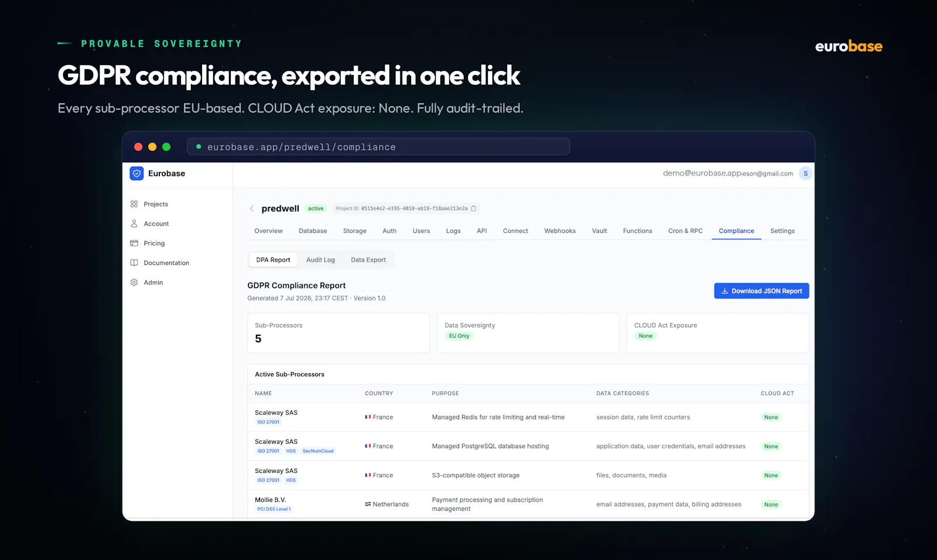
Task: Click None badge in Mollie B.V. row
Action: click(x=771, y=504)
